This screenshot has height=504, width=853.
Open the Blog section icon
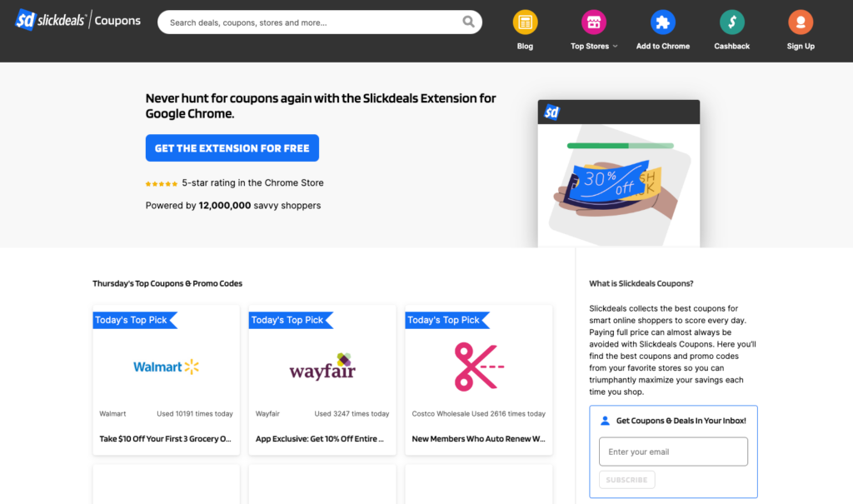(525, 23)
